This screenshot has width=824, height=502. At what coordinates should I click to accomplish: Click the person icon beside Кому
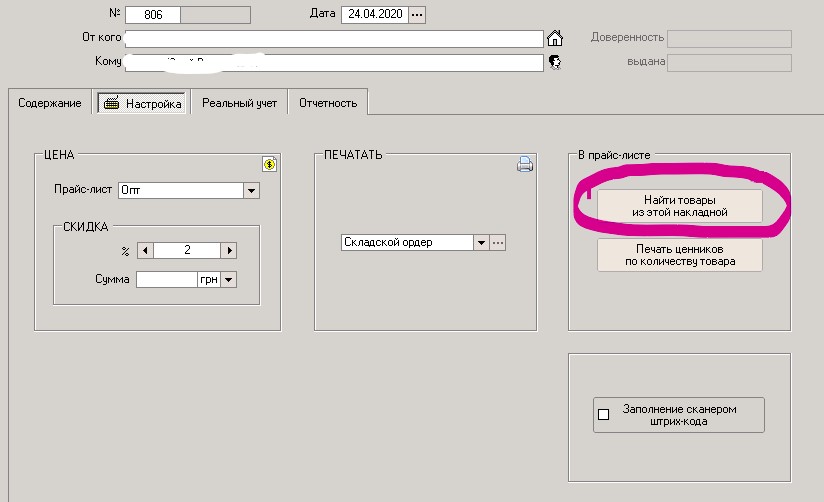click(x=556, y=62)
